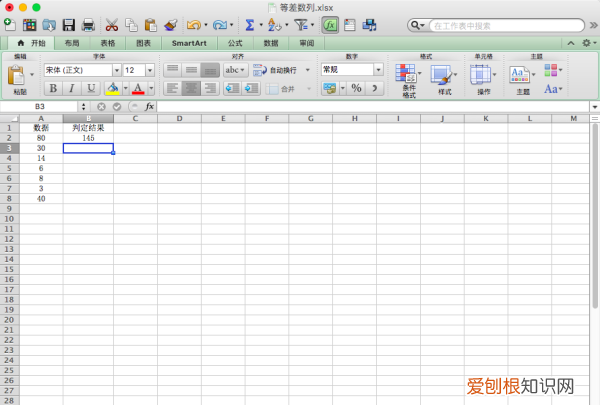Image resolution: width=600 pixels, height=405 pixels.
Task: Toggle Underline formatting button
Action: 92,88
